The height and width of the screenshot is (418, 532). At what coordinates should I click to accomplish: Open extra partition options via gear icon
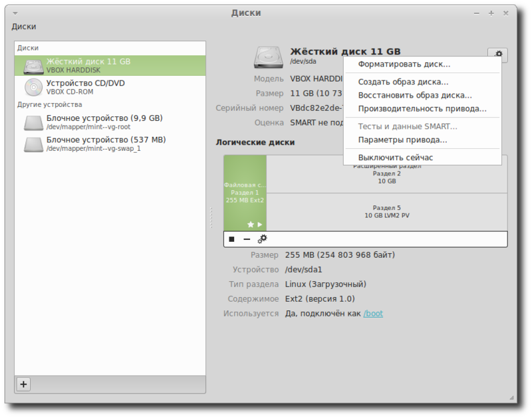pos(262,237)
